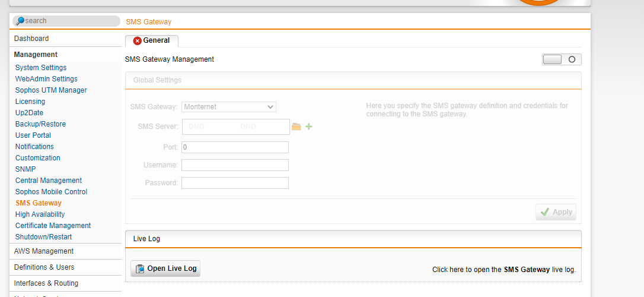Open Licensing page

point(30,102)
